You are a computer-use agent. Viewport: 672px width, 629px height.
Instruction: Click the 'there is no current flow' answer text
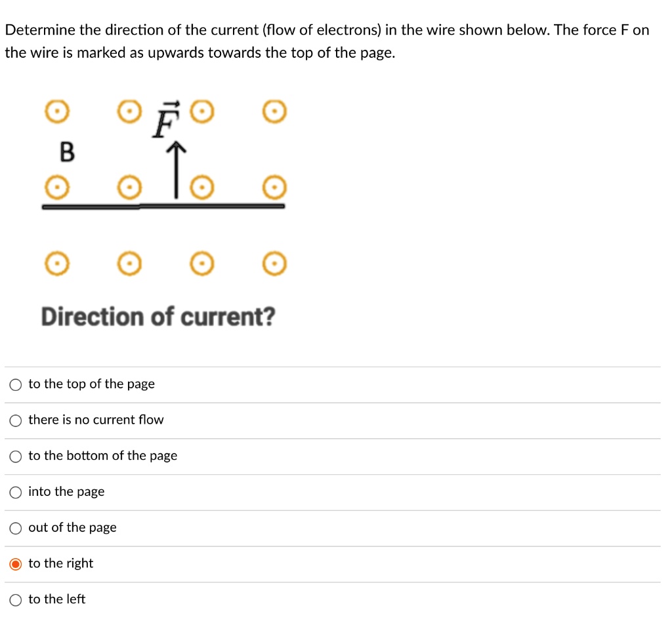pos(96,420)
